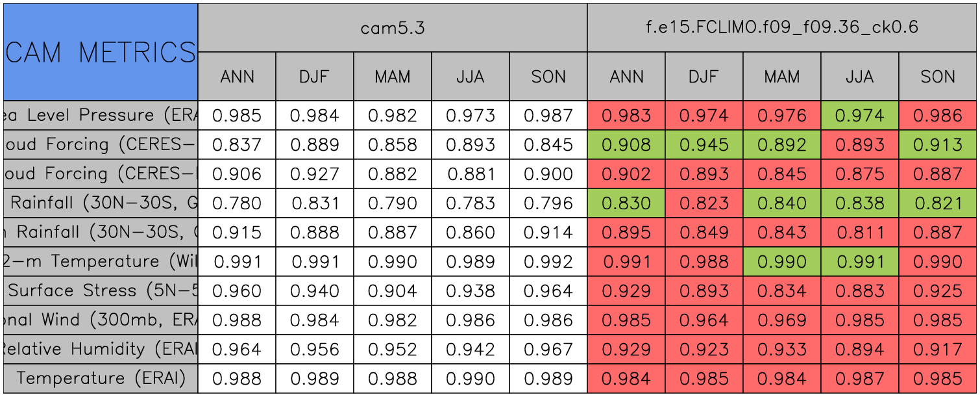Select the f.e15.FCLIMO.f09_f09.36_ck0.6 group header
The height and width of the screenshot is (397, 980).
coord(782,28)
